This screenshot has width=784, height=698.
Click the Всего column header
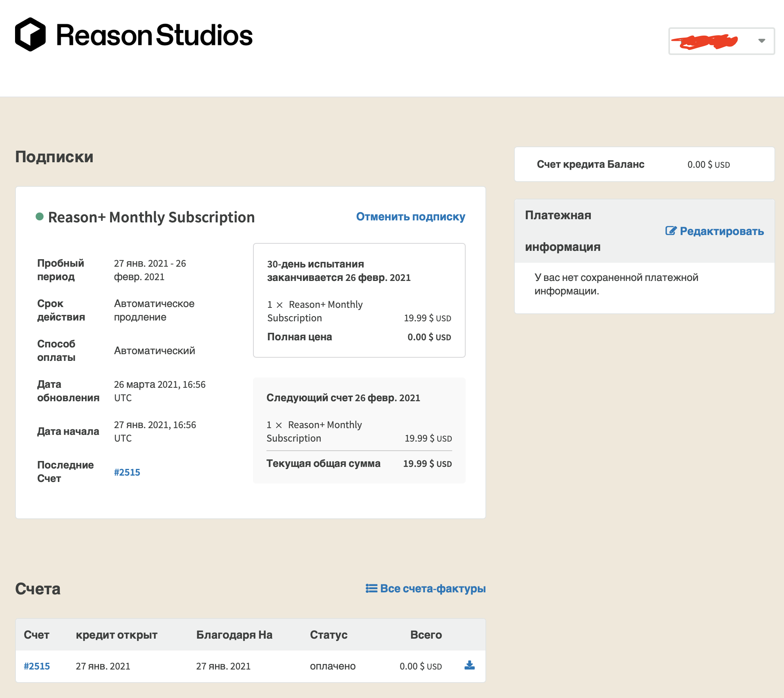click(426, 635)
